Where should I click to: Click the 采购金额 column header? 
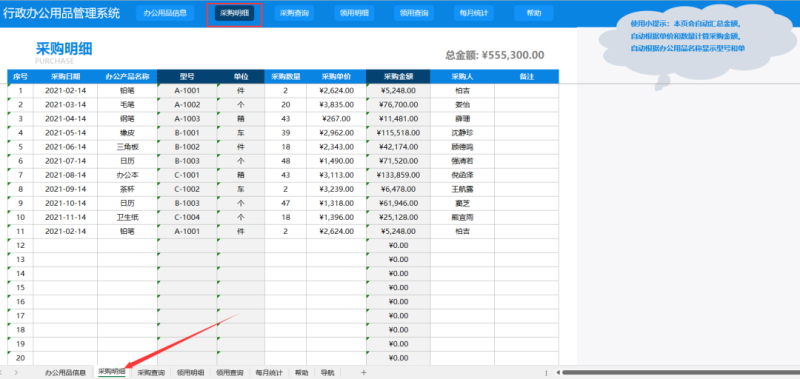tap(398, 77)
